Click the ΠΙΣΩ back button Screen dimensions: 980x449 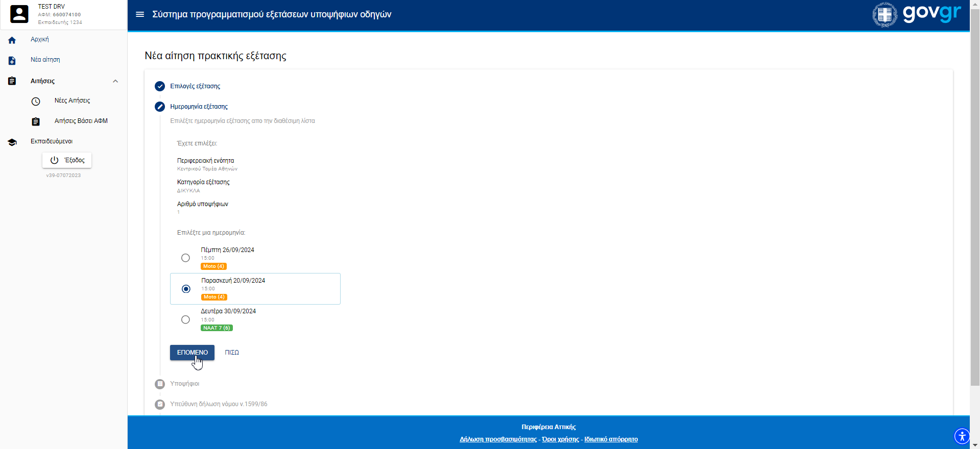click(x=232, y=353)
